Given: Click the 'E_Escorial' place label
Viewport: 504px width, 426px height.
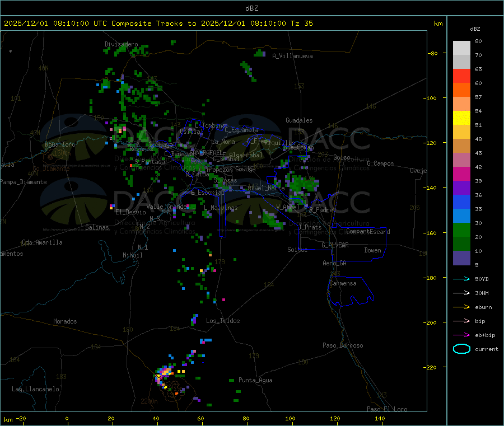Looking at the screenshot, I should point(208,193).
